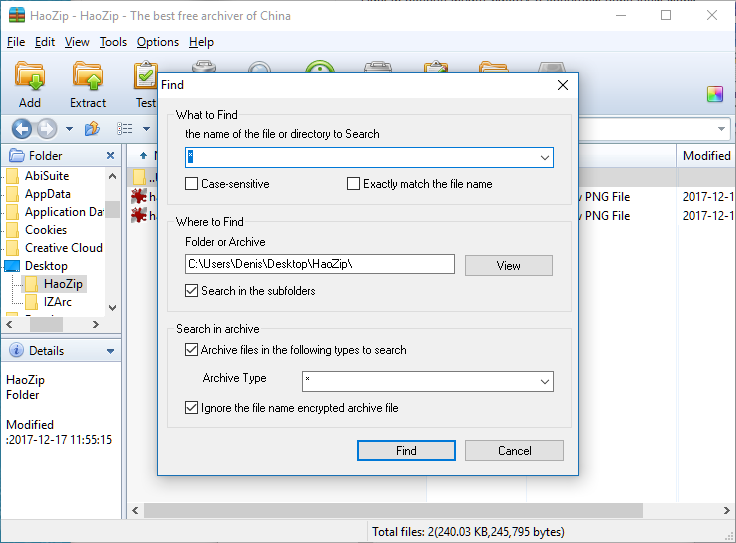Click the folder tree scroll-left arrow
The image size is (736, 543).
[9, 324]
